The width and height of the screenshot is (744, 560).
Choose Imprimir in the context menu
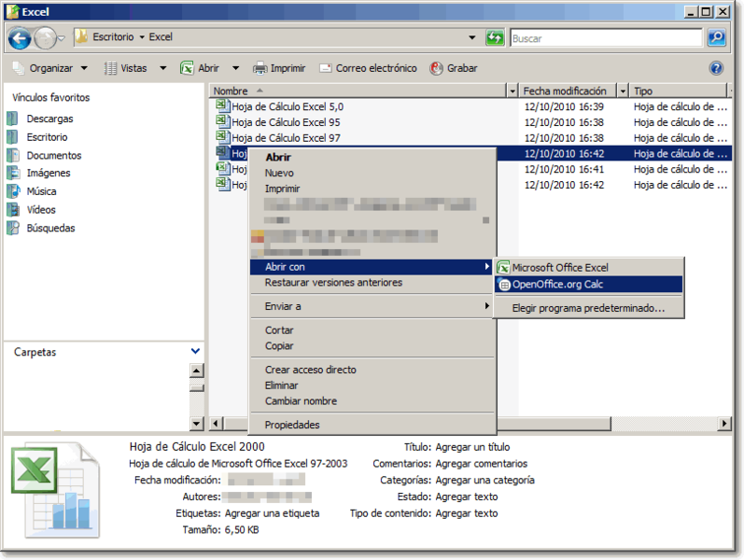(x=372, y=189)
